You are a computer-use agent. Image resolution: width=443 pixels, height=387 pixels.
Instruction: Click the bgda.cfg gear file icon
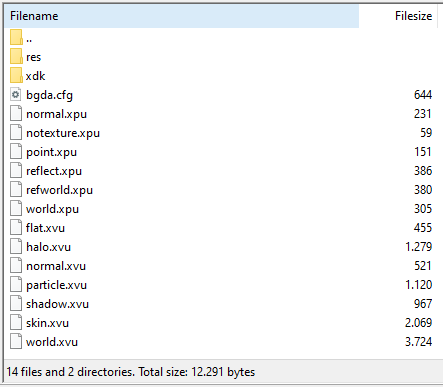tap(16, 95)
